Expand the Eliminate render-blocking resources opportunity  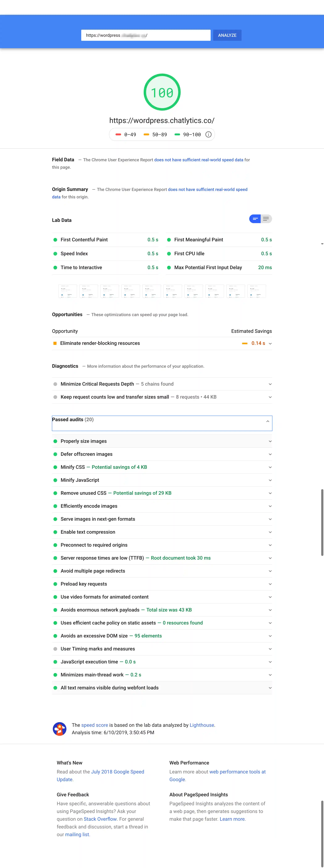270,343
